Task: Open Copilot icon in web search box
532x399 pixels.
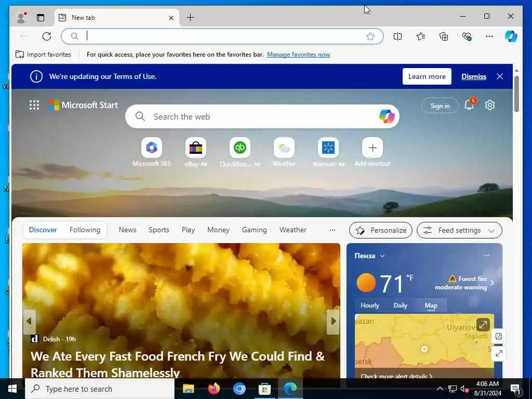Action: 387,116
